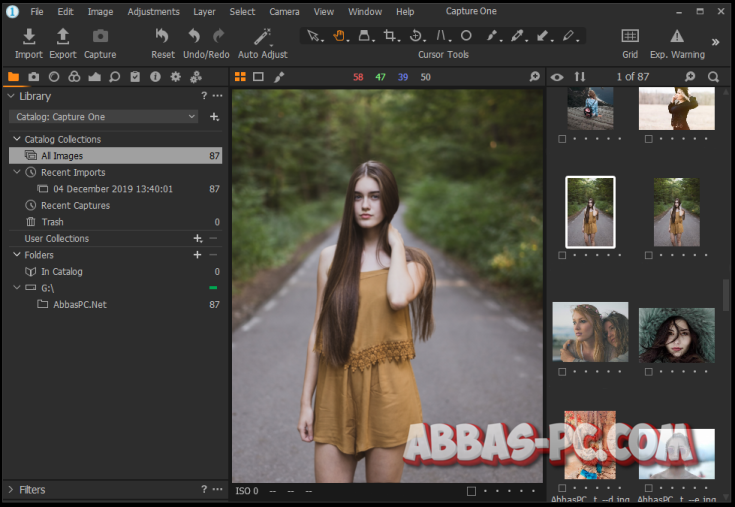Click the Auto Adjust magic wand
The width and height of the screenshot is (735, 507).
262,37
